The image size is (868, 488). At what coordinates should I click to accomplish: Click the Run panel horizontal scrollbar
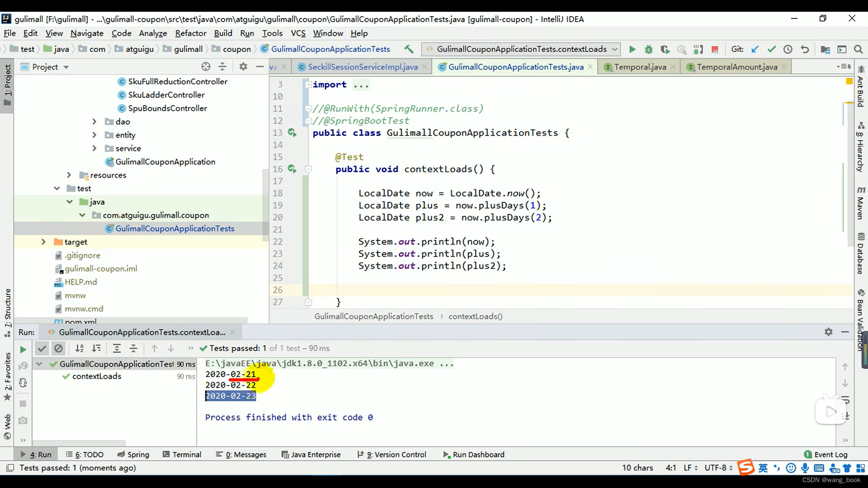tap(79, 443)
